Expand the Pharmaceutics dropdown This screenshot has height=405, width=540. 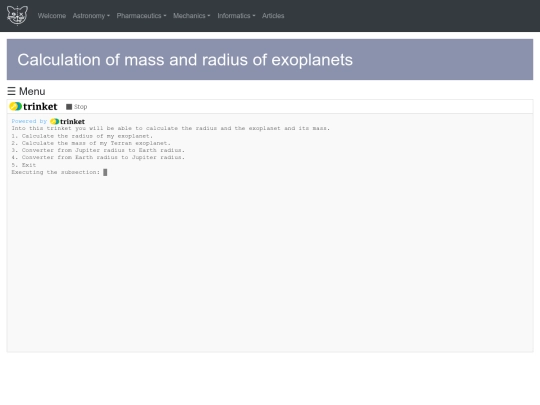click(141, 16)
